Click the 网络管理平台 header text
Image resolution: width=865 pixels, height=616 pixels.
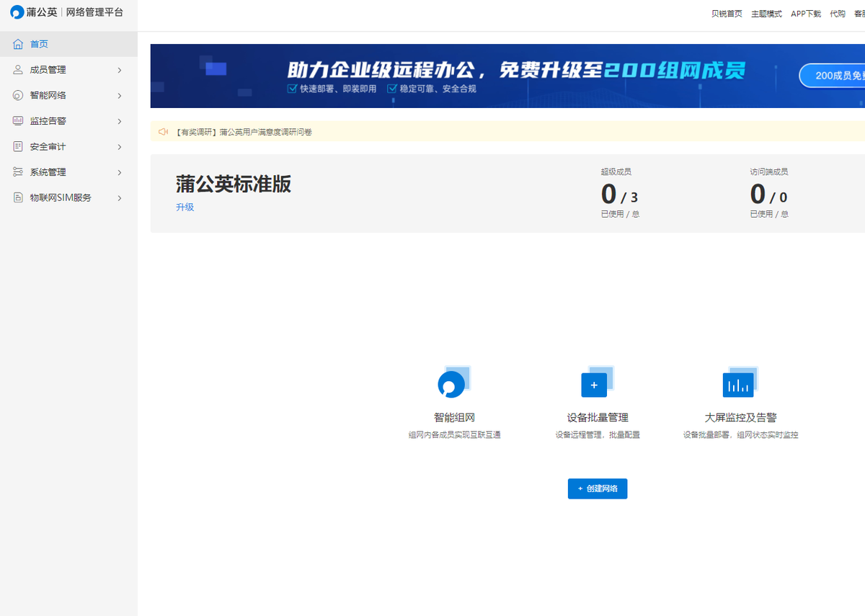click(94, 12)
